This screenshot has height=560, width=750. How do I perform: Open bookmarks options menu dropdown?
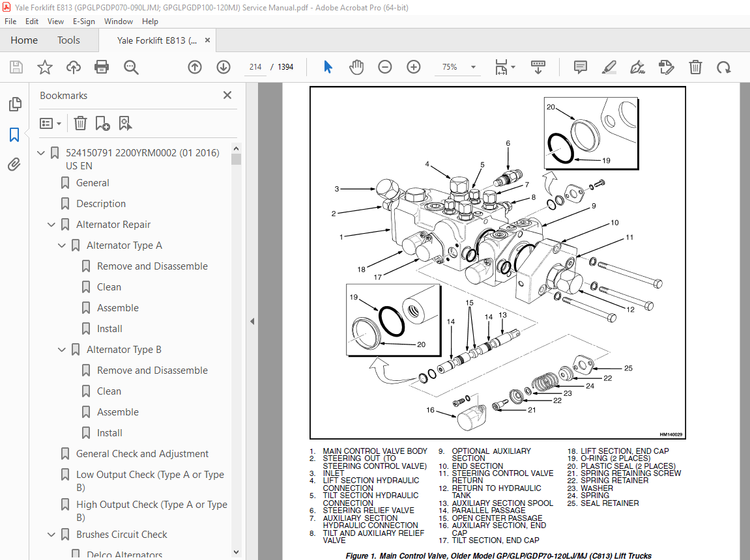[51, 124]
